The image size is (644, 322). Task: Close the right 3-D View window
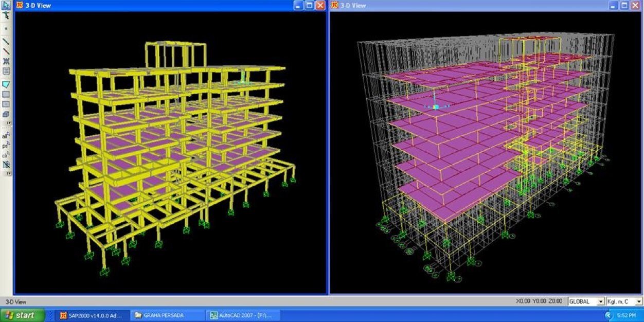coord(635,5)
